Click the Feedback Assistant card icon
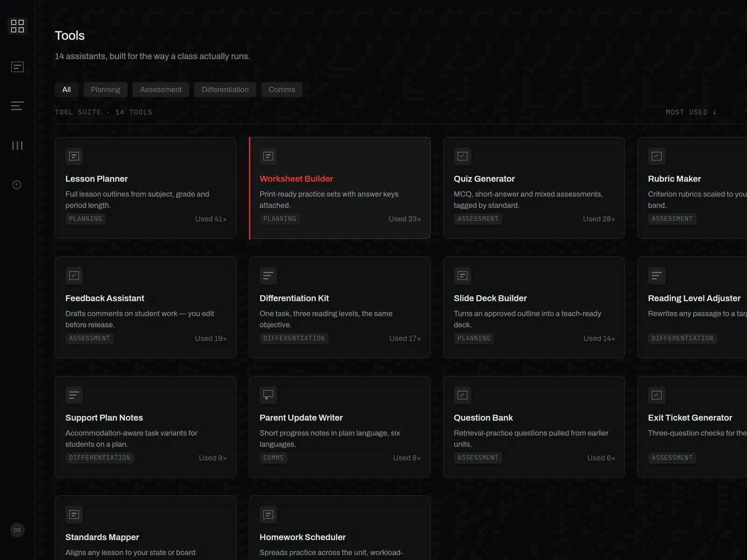The width and height of the screenshot is (747, 560). (74, 276)
